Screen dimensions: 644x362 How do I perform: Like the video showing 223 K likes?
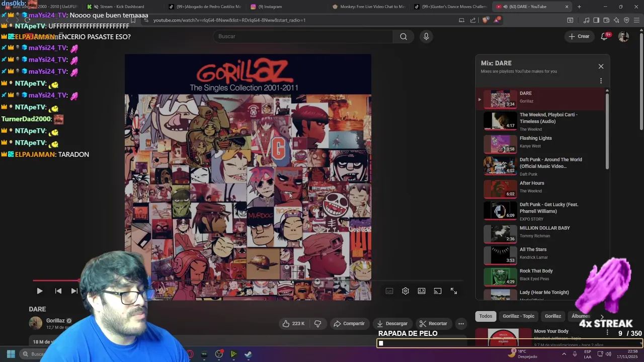(x=294, y=324)
